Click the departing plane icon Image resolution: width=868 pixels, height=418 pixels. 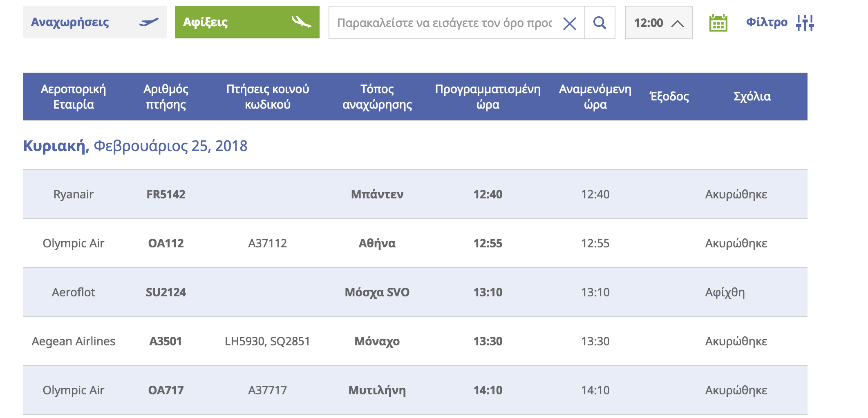coord(149,22)
